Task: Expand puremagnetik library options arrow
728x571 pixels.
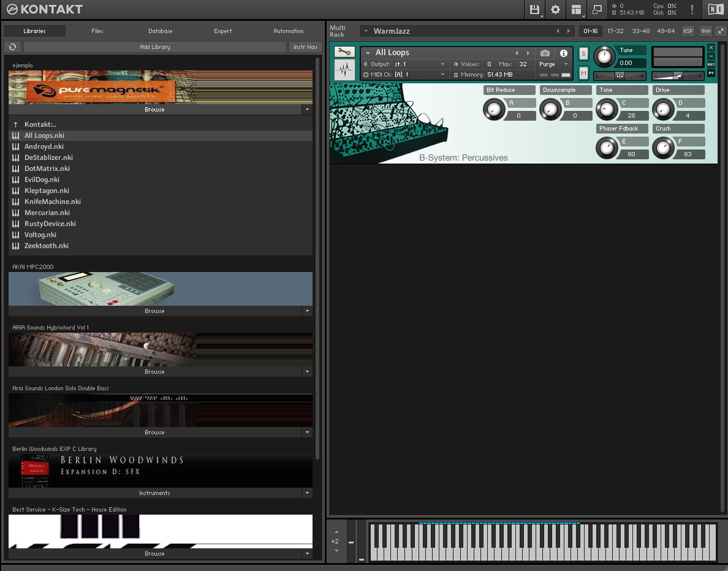Action: click(x=307, y=110)
